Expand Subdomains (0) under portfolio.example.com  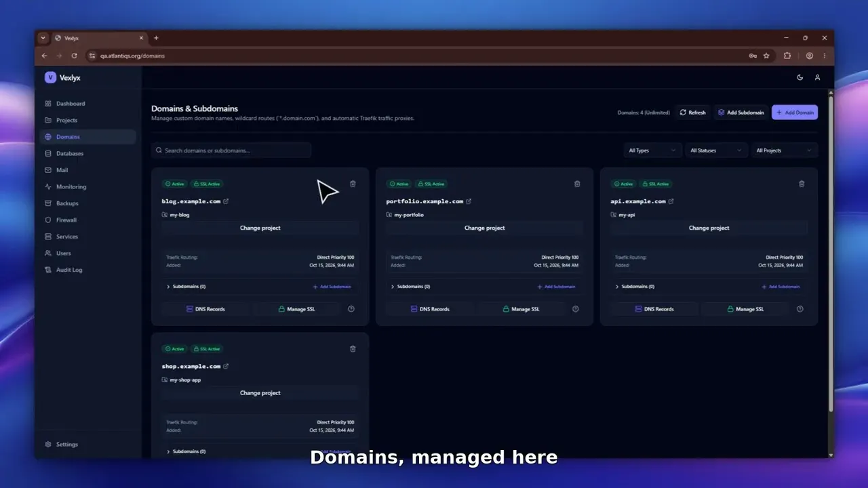tap(410, 287)
